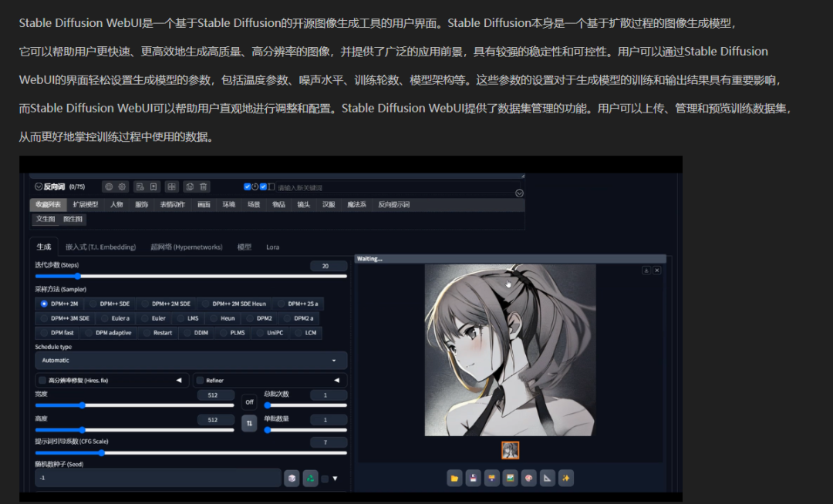Select the DPM++ SDE sampler
The width and height of the screenshot is (833, 504).
point(110,304)
